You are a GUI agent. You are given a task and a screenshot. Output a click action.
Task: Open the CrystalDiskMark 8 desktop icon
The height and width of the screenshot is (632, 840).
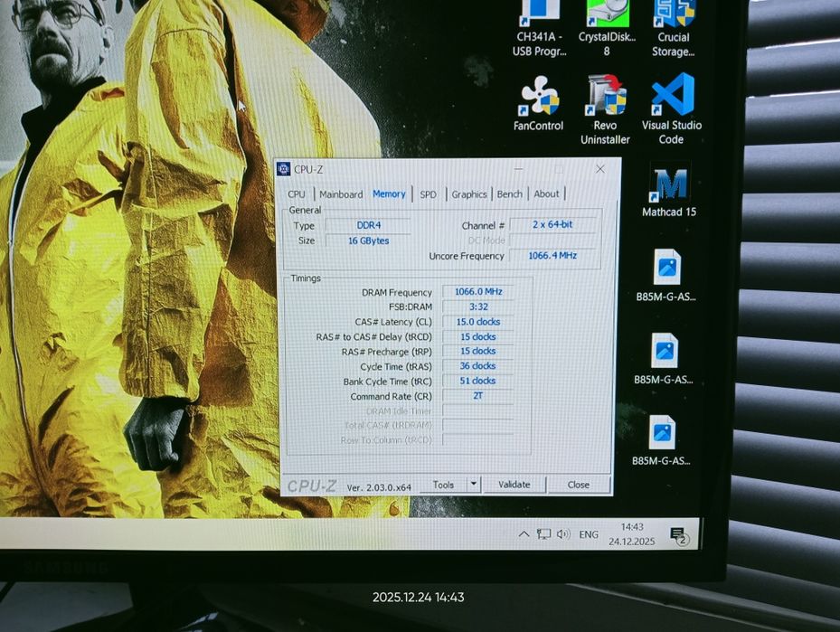point(607,28)
